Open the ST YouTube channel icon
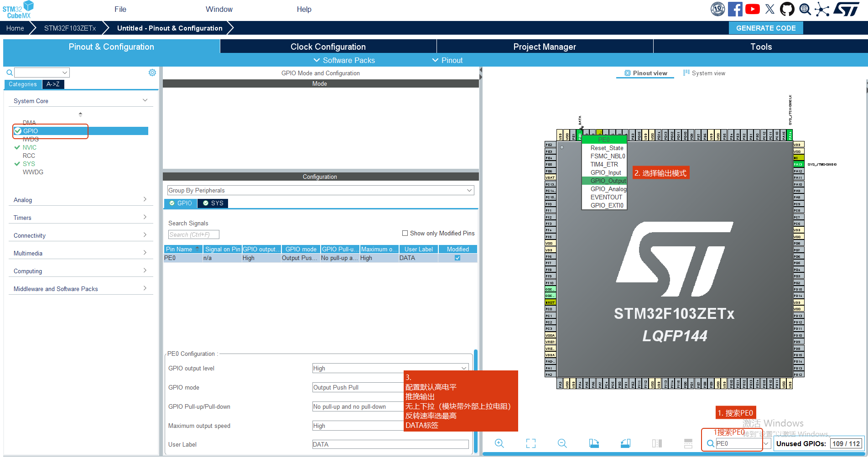This screenshot has height=458, width=868. click(753, 9)
